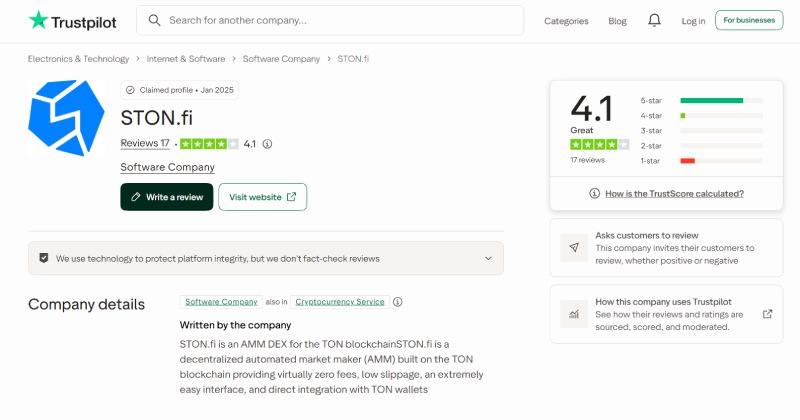
Task: Click the paper plane icon beside Asks customers
Action: click(574, 248)
